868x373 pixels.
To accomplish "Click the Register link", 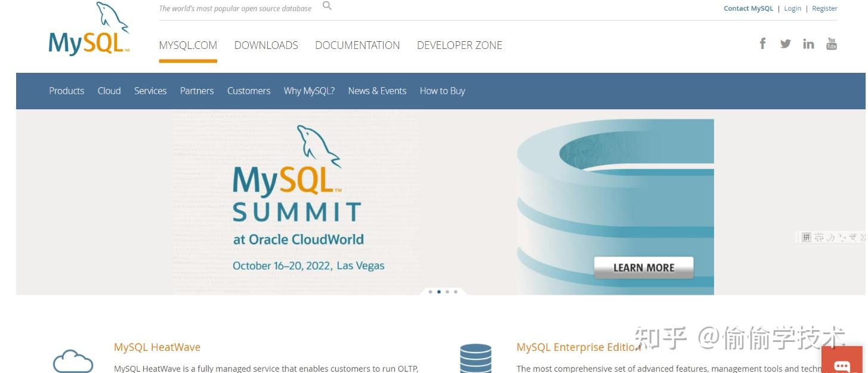I will pos(824,8).
